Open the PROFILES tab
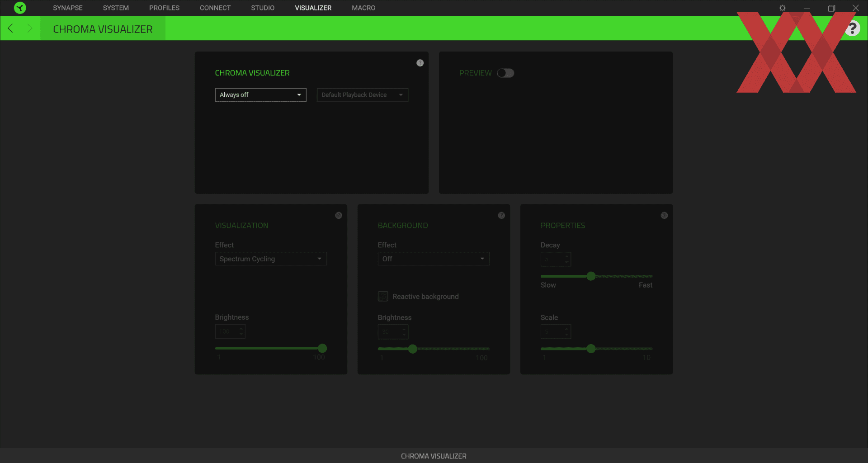The height and width of the screenshot is (463, 868). click(x=165, y=8)
